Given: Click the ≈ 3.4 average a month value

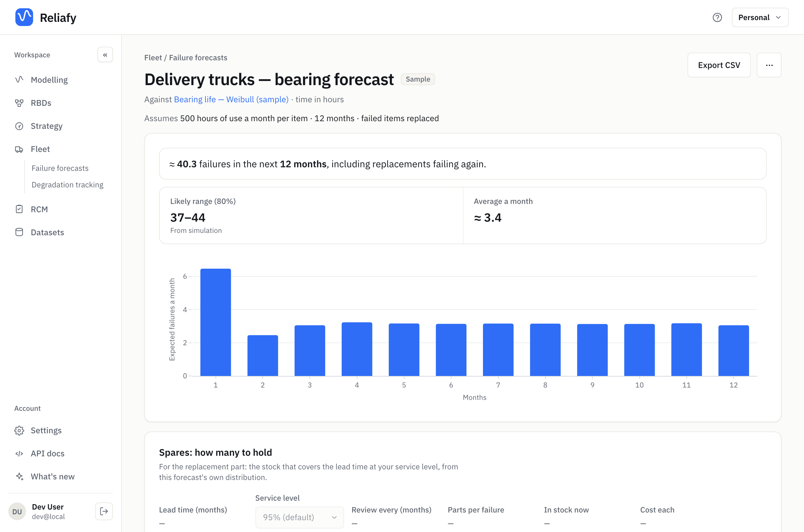Looking at the screenshot, I should 487,218.
